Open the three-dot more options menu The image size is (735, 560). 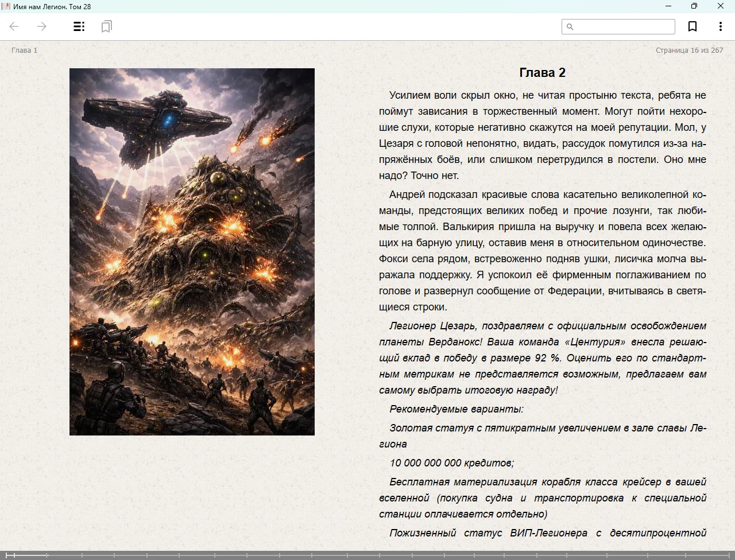pos(720,26)
